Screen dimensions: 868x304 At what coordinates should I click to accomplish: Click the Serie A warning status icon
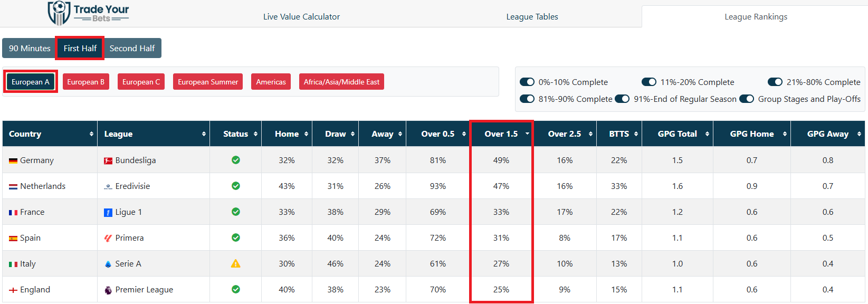pos(236,264)
